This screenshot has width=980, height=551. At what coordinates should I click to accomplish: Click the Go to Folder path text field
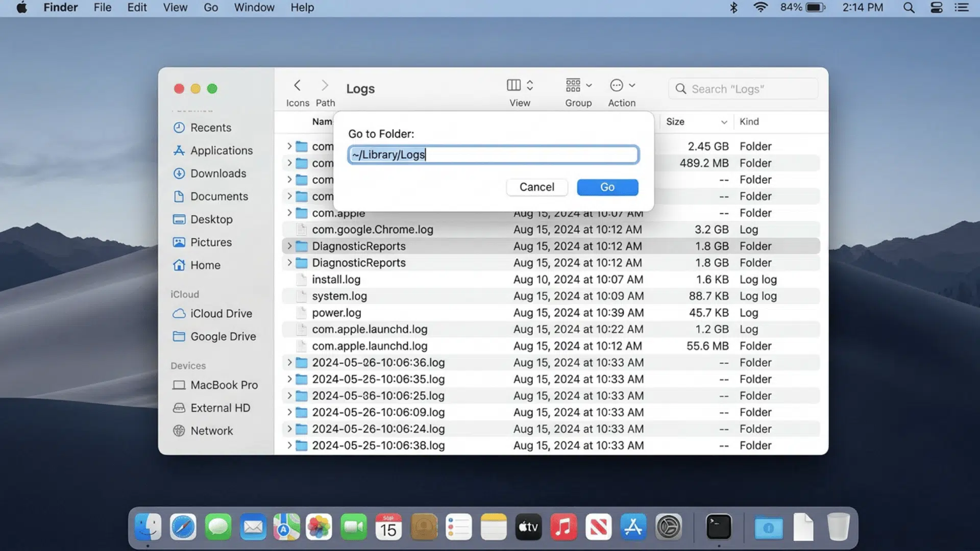pos(493,155)
